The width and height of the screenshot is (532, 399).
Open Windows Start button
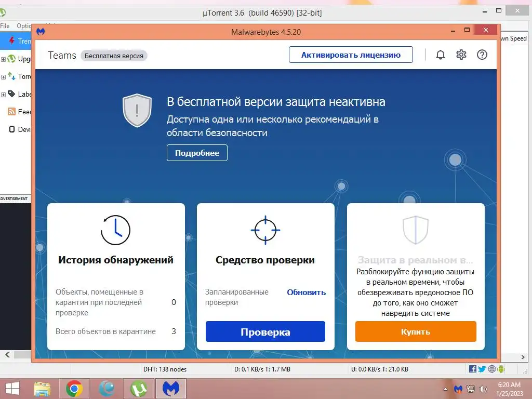[x=12, y=389]
